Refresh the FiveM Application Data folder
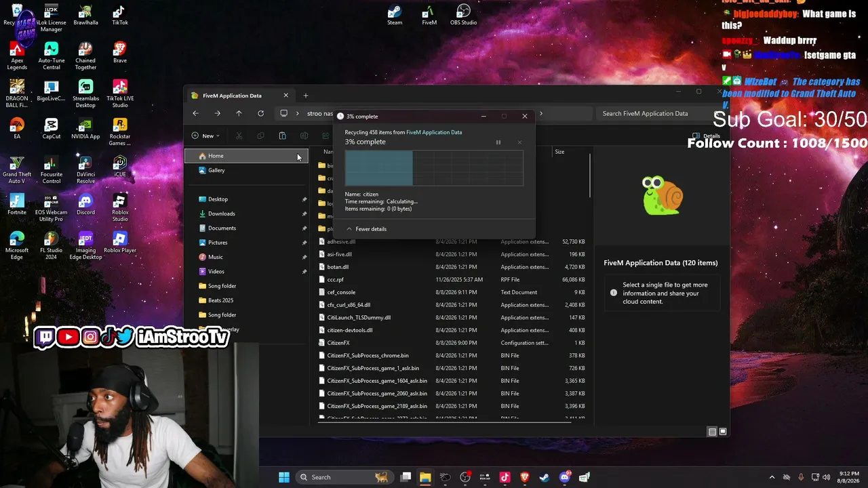 (260, 113)
